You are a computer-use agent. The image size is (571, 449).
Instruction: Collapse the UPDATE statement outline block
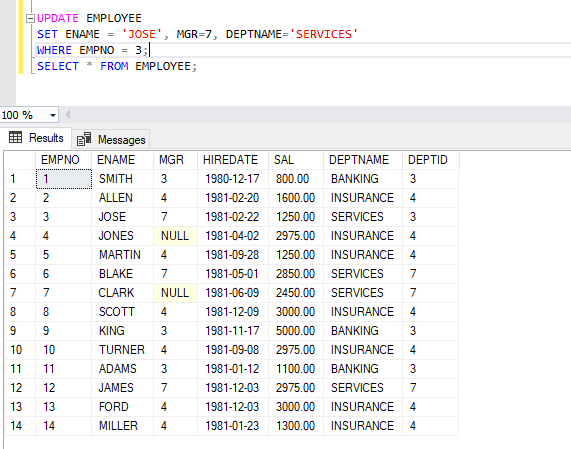pyautogui.click(x=31, y=18)
